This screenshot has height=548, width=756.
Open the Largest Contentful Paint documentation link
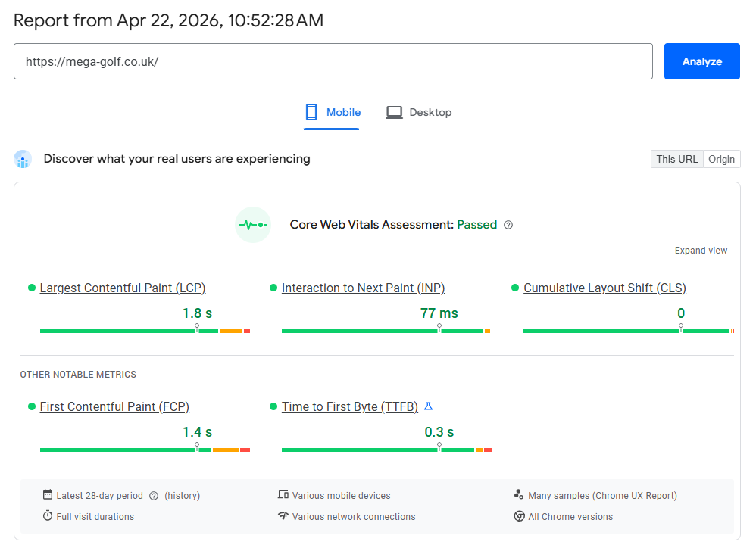[x=123, y=288]
